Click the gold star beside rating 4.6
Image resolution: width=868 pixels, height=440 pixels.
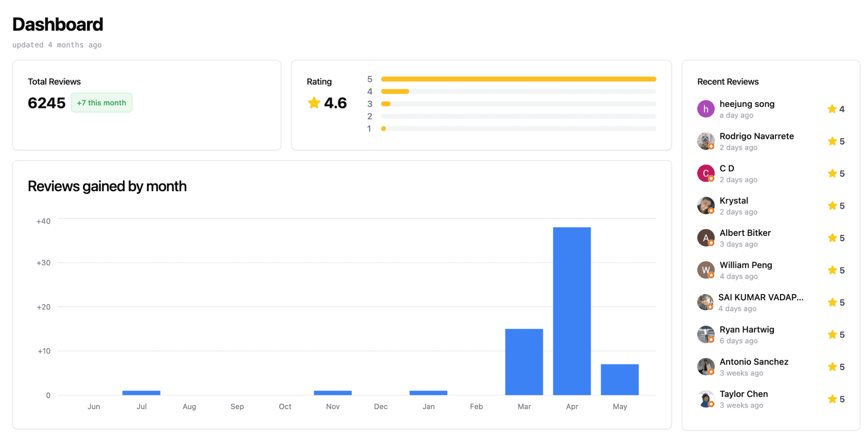point(314,103)
